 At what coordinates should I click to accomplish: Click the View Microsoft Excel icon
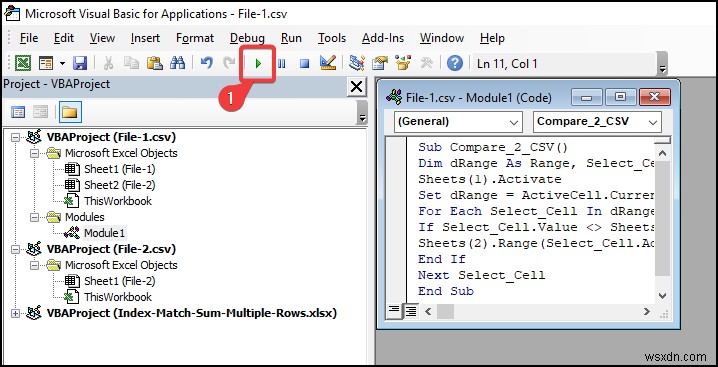point(22,63)
